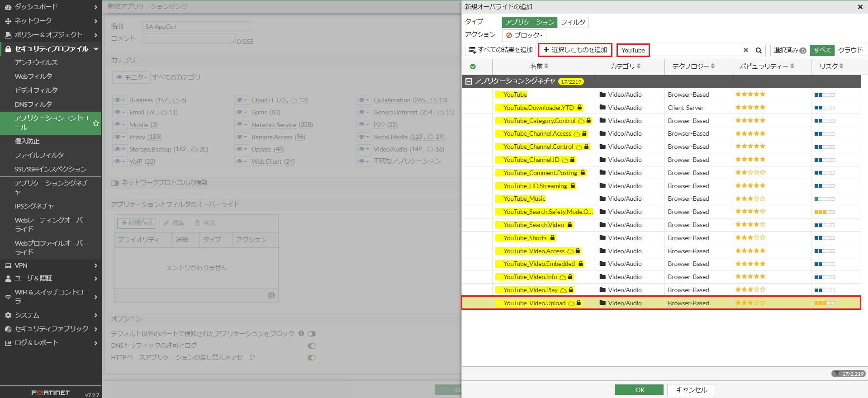868x398 pixels.
Task: Click the log and report chart icon
Action: (8, 343)
